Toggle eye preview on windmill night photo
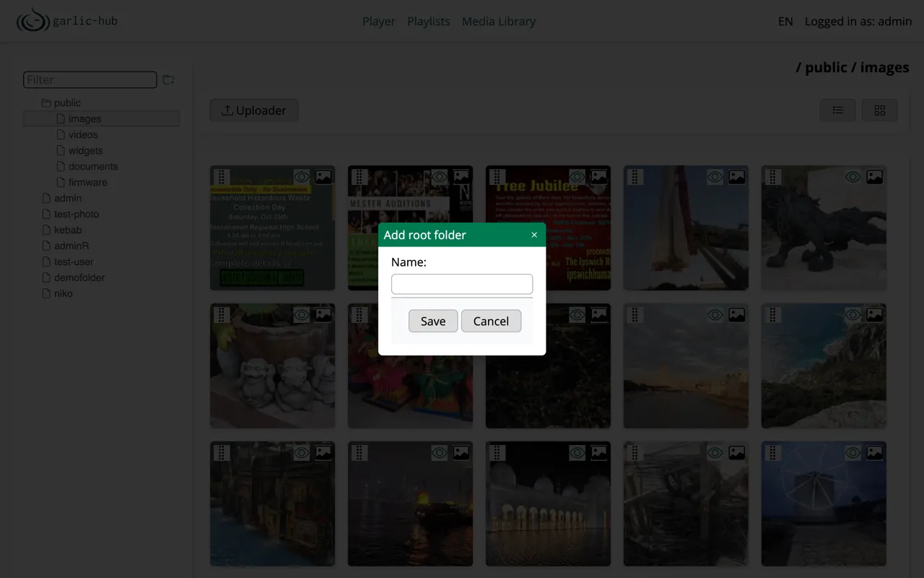The width and height of the screenshot is (924, 578). pyautogui.click(x=853, y=452)
